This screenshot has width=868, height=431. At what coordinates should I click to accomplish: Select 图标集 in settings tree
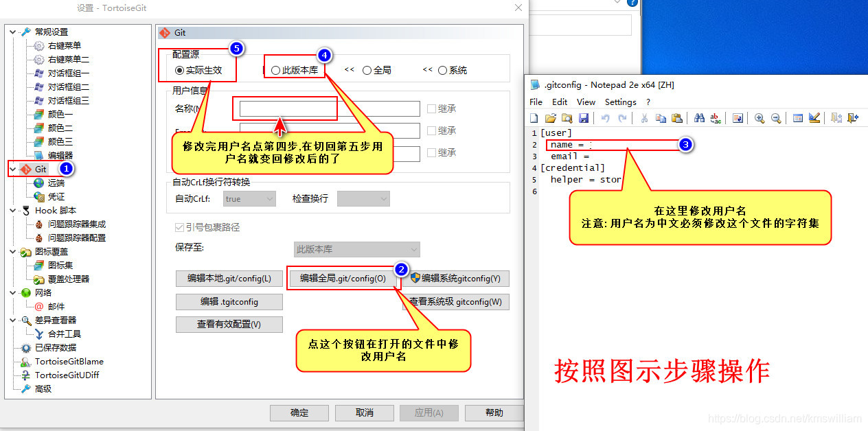click(60, 265)
